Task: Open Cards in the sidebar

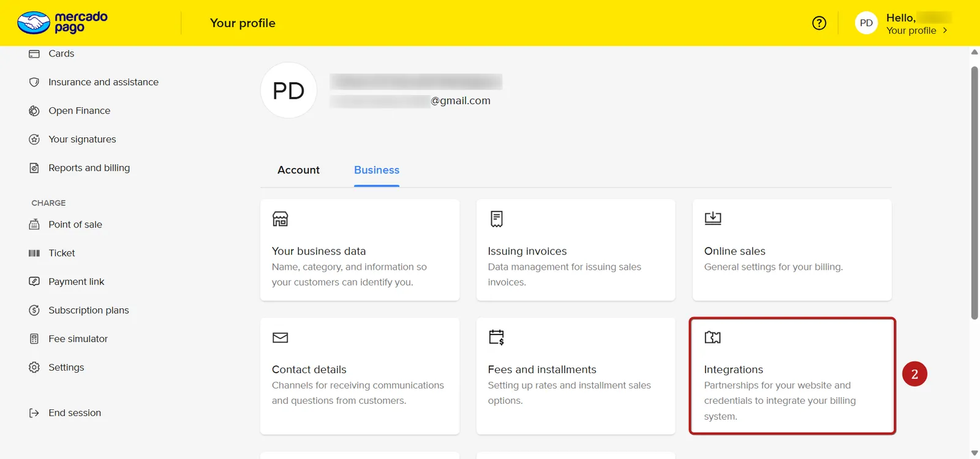Action: tap(61, 54)
